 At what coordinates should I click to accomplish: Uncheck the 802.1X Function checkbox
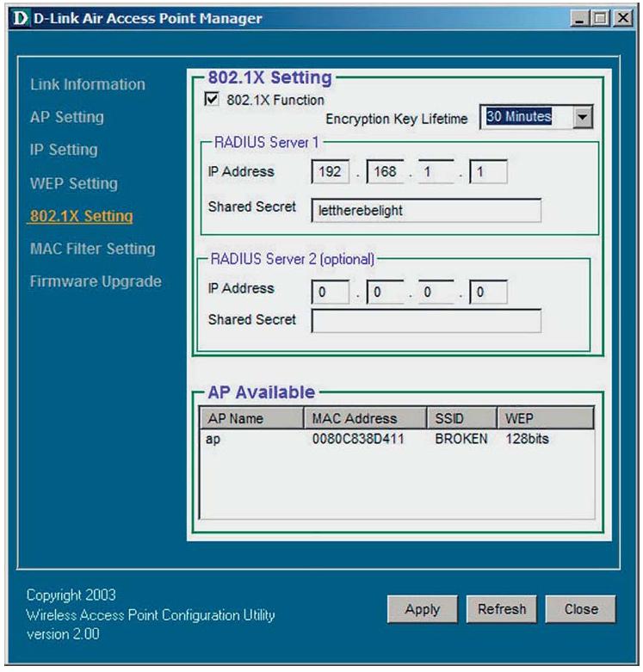pos(212,99)
